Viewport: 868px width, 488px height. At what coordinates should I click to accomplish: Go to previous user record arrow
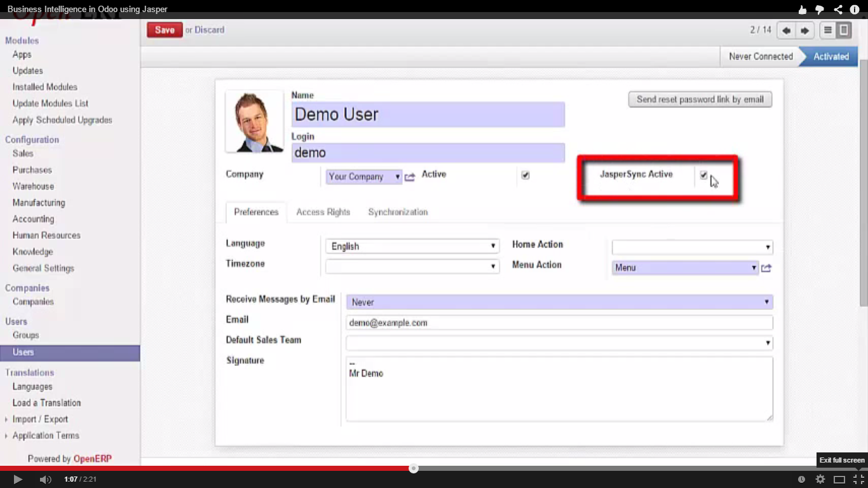tap(787, 30)
